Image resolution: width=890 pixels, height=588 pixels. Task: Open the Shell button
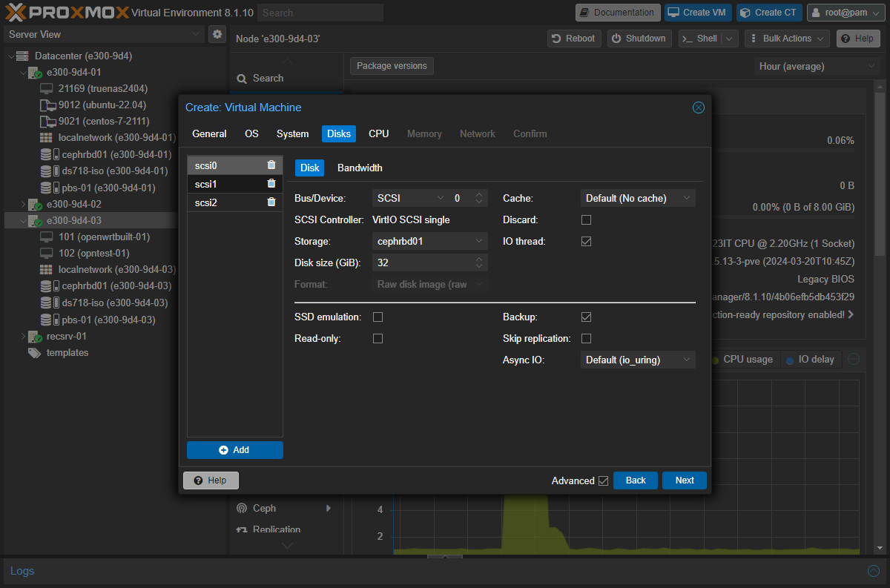click(x=699, y=39)
